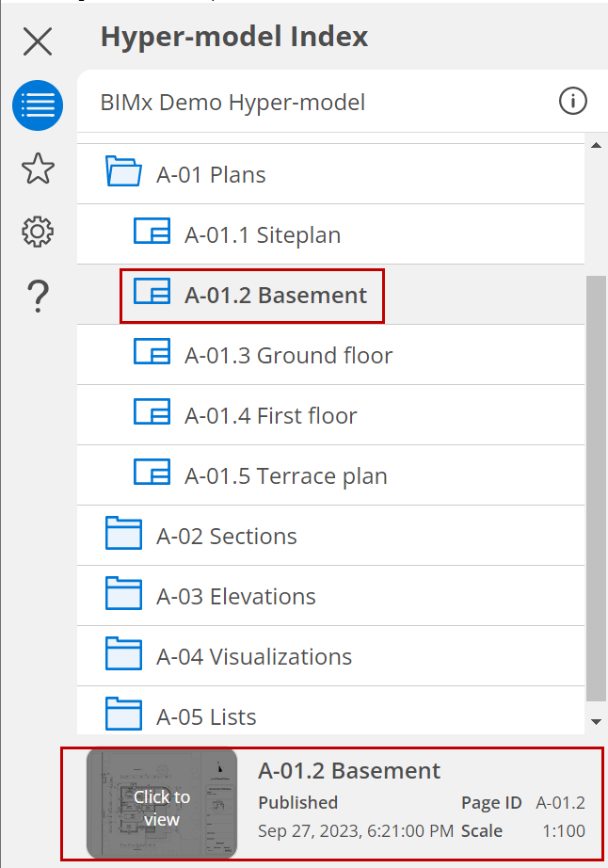Select A-01.2 Basement in the tree
This screenshot has width=608, height=868.
click(275, 296)
